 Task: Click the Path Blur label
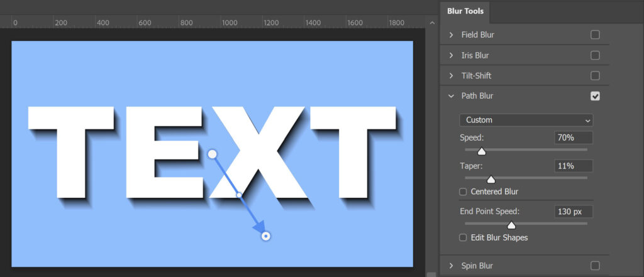tap(477, 96)
